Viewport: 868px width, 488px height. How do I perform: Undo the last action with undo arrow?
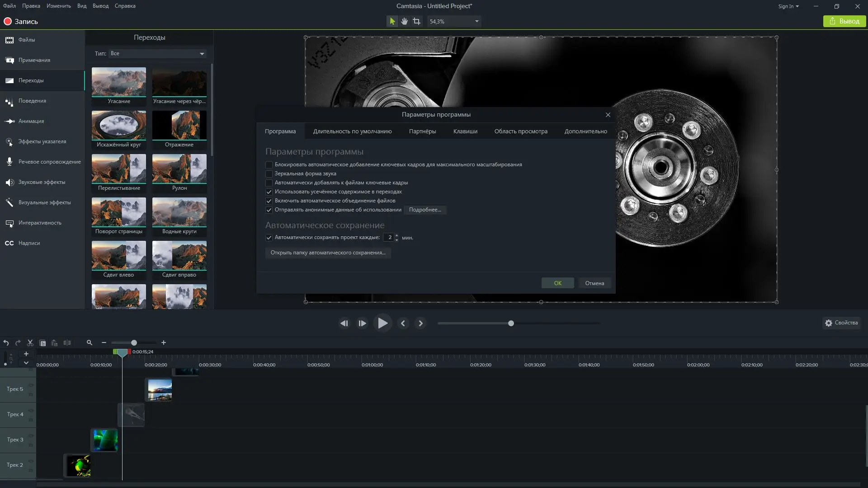[x=6, y=343]
